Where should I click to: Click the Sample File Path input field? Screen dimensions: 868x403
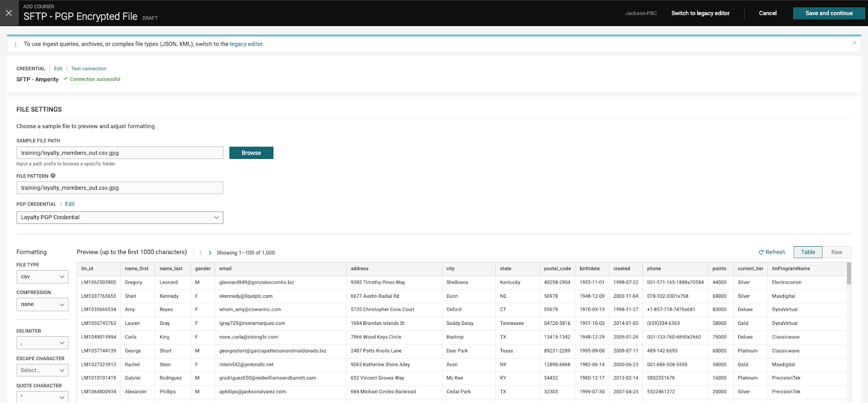coord(119,153)
